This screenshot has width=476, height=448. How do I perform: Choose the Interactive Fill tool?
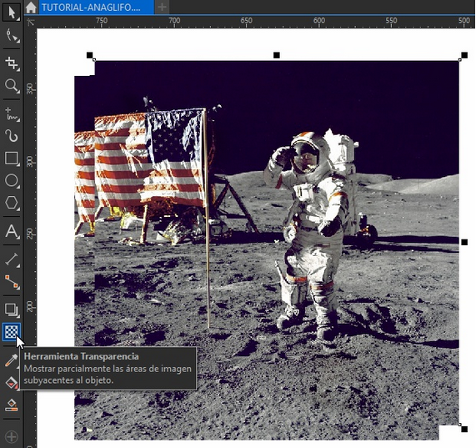point(12,383)
